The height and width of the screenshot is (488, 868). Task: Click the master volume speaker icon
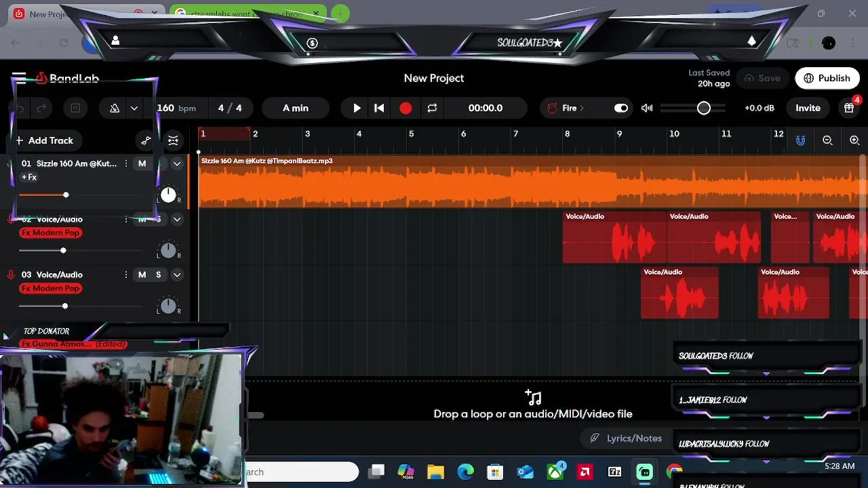pos(647,108)
